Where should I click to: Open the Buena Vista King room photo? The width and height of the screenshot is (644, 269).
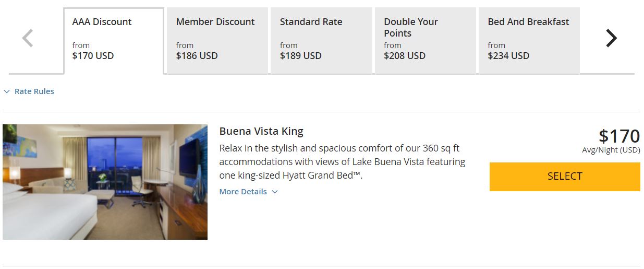(105, 182)
